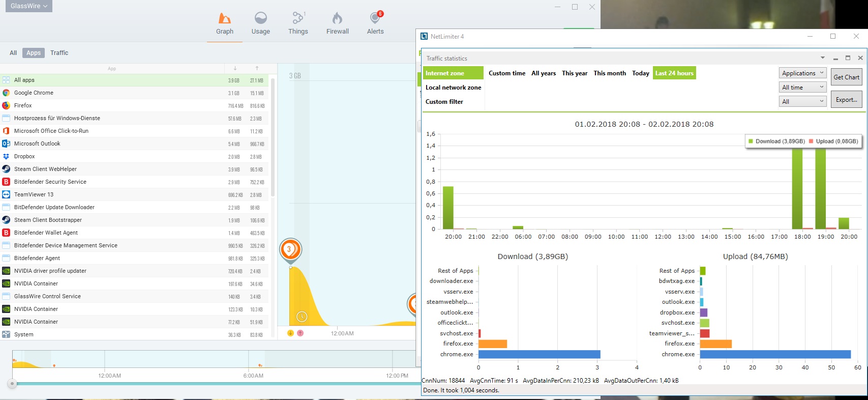Screen dimensions: 868x400
Task: Select GlassWire Control Service row
Action: click(x=134, y=296)
